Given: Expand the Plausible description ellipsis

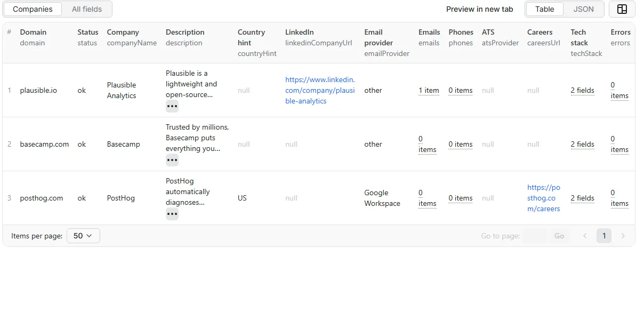Looking at the screenshot, I should (172, 106).
